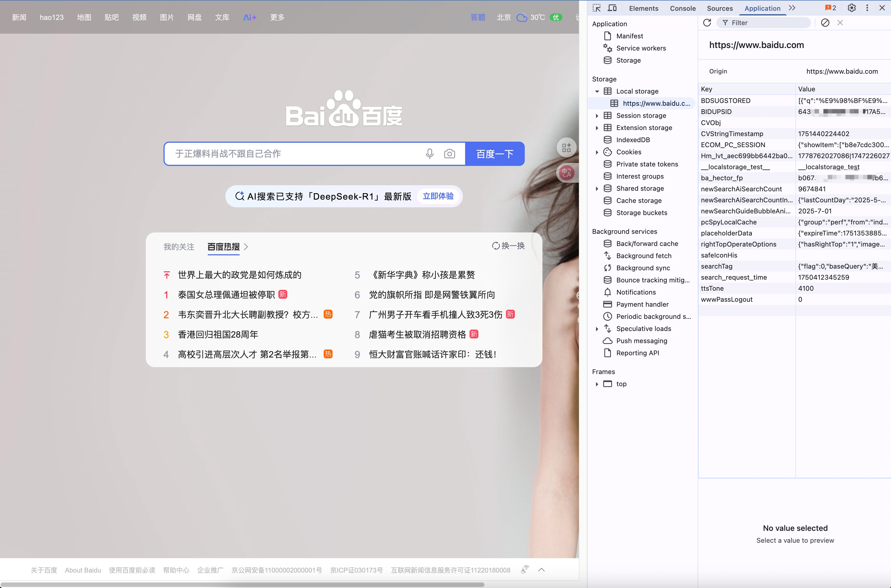
Task: Click the grid apps floating icon
Action: (566, 148)
